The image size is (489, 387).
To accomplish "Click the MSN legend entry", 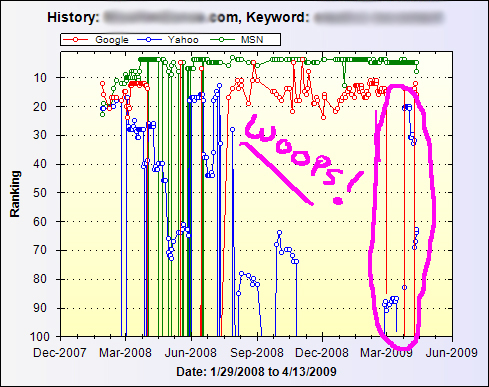I will click(x=237, y=40).
